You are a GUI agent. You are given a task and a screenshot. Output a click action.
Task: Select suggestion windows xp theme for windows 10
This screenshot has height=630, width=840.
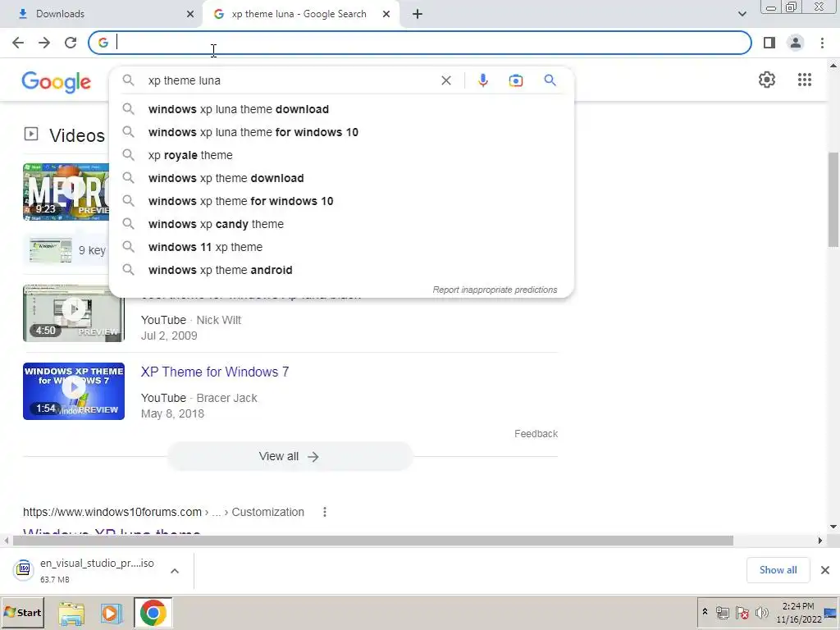pos(341,202)
